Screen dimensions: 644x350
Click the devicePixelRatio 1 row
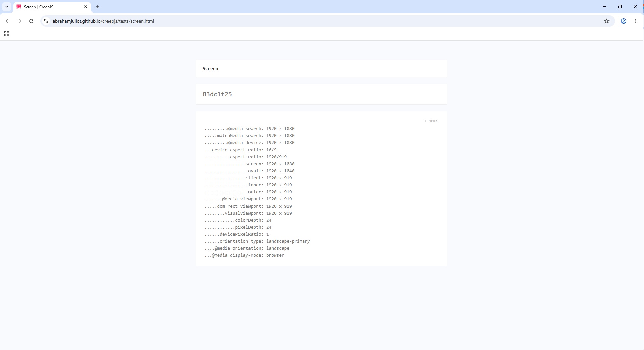point(236,234)
